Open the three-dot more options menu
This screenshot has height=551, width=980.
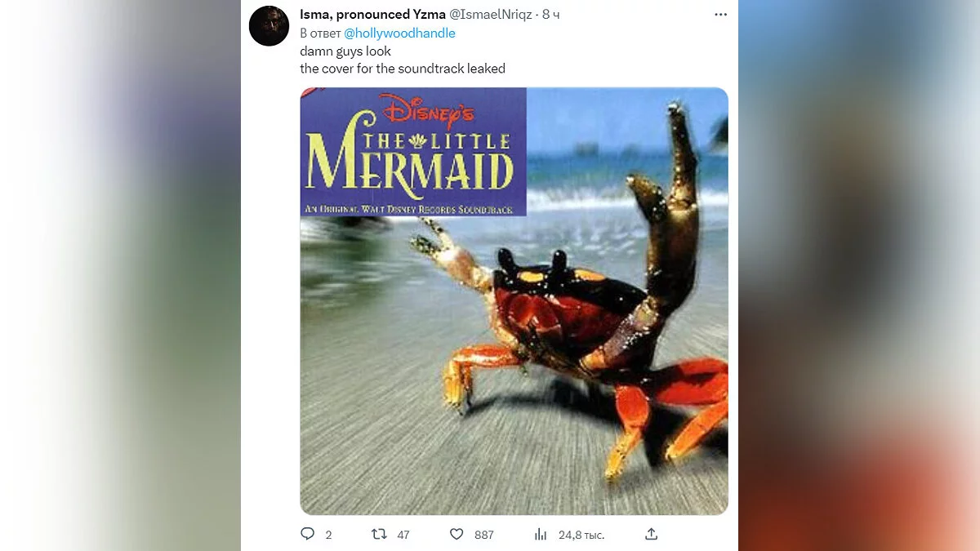point(720,15)
